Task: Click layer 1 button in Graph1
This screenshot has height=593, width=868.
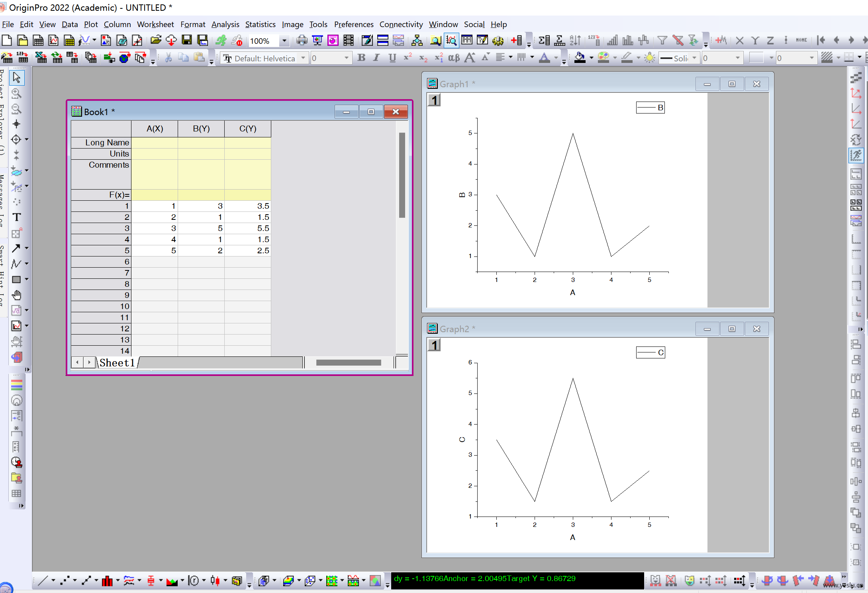Action: [x=434, y=100]
